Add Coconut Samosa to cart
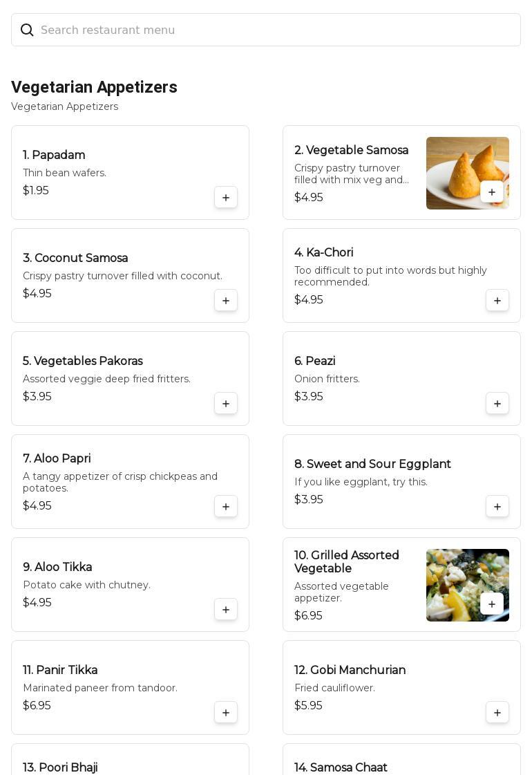The height and width of the screenshot is (775, 532). (x=226, y=301)
